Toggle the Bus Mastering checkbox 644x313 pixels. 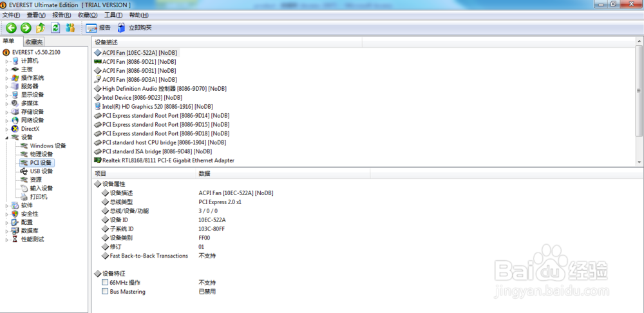click(x=105, y=292)
